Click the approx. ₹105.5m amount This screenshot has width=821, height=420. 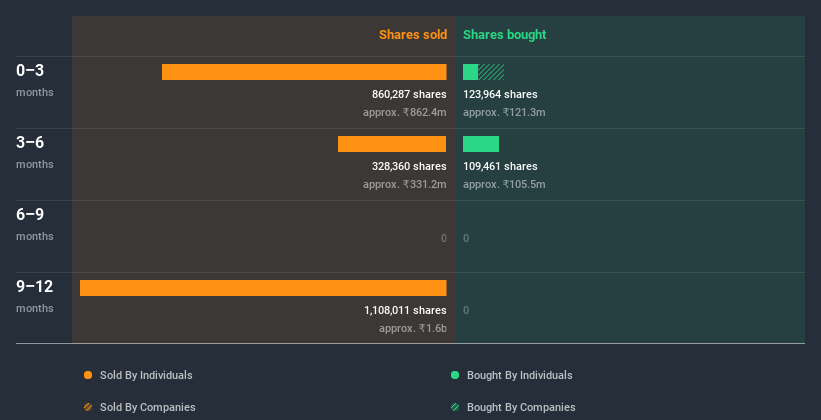[504, 184]
